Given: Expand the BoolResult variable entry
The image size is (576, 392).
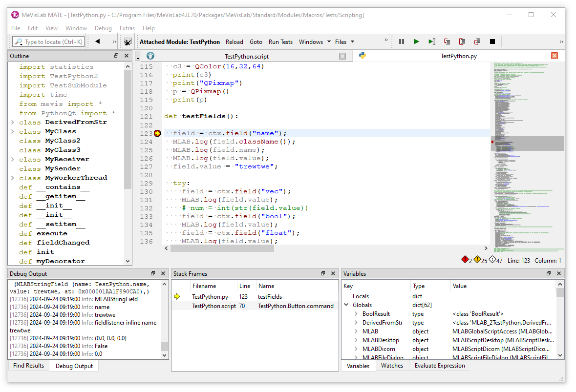Looking at the screenshot, I should click(x=356, y=314).
